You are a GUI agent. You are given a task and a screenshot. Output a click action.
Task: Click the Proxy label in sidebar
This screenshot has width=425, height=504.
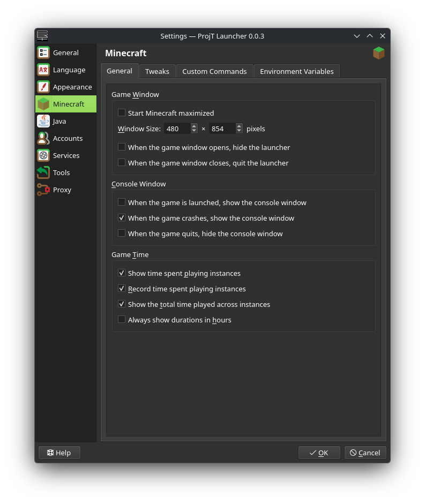tap(62, 190)
